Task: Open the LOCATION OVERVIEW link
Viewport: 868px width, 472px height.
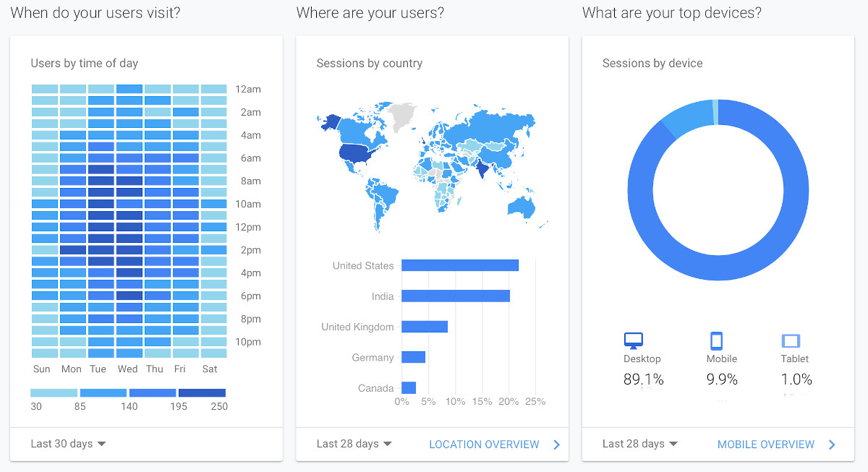Action: coord(484,445)
